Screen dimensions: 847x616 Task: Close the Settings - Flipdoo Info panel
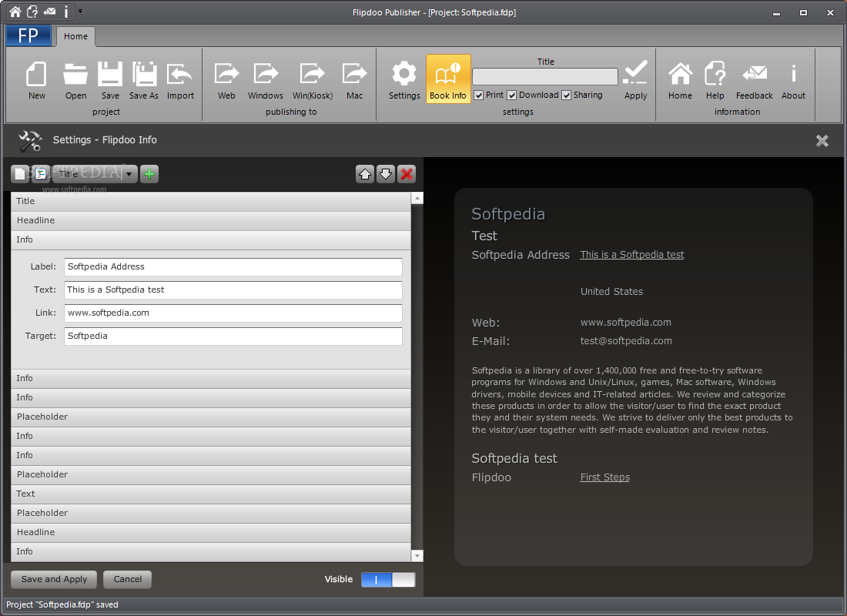[822, 140]
